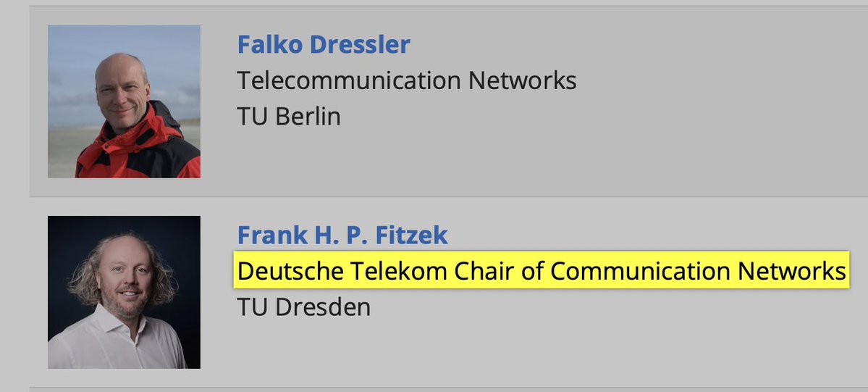868x392 pixels.
Task: Open Frank H. P. Fitzek's portrait photo
Action: tap(124, 292)
